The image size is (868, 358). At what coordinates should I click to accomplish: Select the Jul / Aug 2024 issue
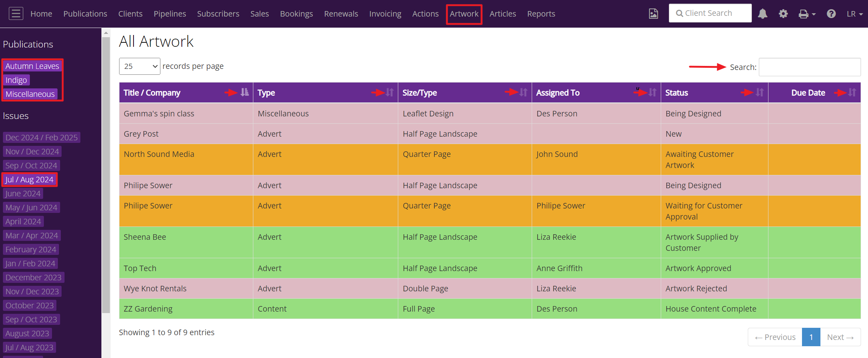[x=29, y=179]
